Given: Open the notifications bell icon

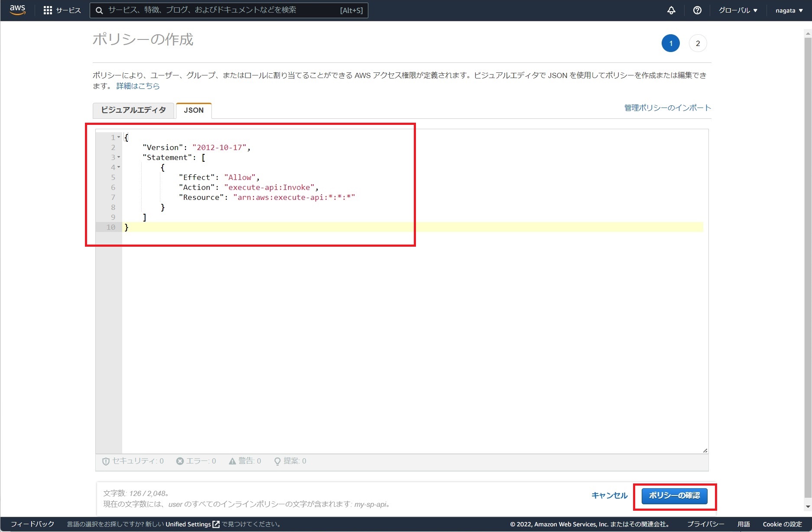Looking at the screenshot, I should pyautogui.click(x=671, y=10).
